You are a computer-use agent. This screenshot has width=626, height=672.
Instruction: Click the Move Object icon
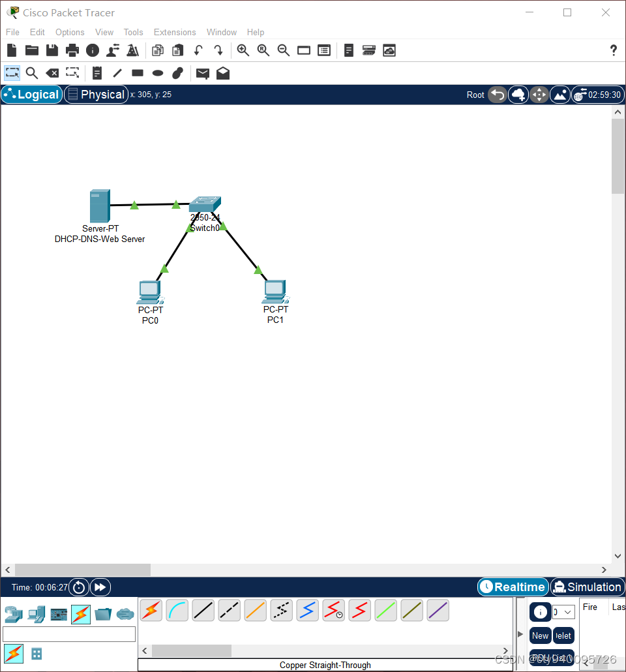coord(539,95)
